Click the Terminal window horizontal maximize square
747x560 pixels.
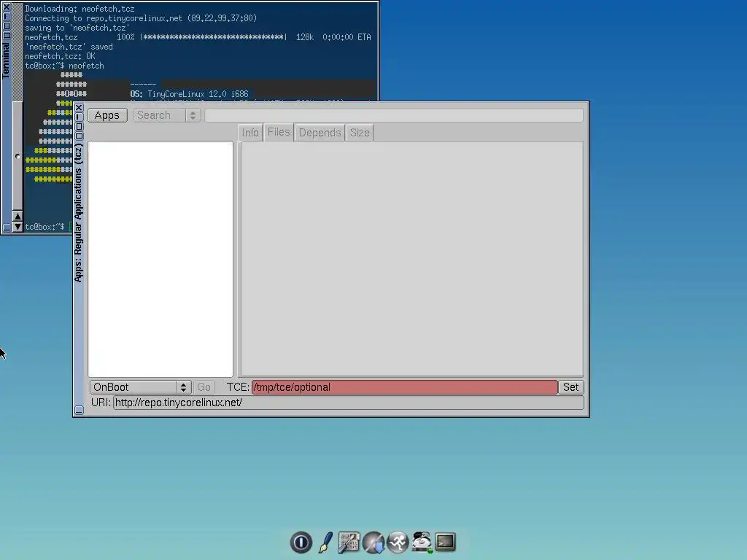pos(7,35)
